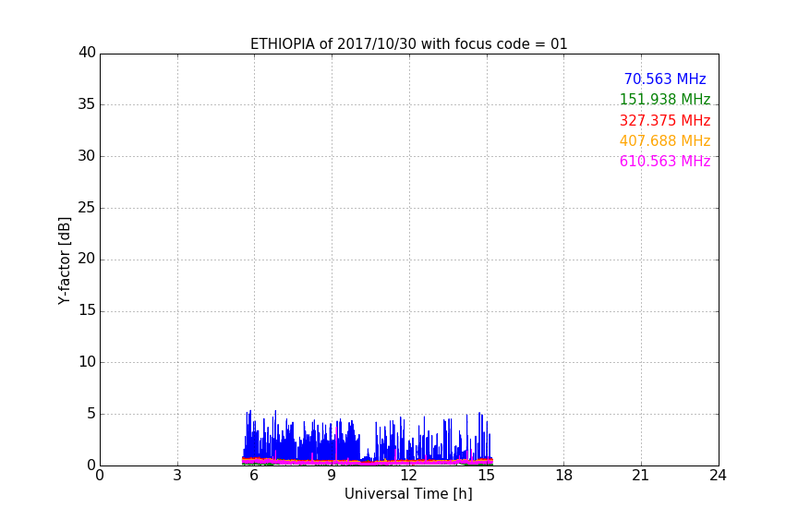Click the y-axis tick value 5
Image resolution: width=798 pixels, height=532 pixels.
91,414
